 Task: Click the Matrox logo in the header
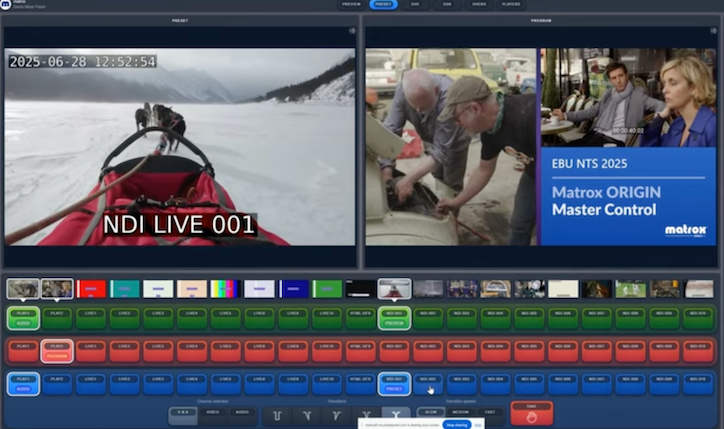pyautogui.click(x=6, y=4)
